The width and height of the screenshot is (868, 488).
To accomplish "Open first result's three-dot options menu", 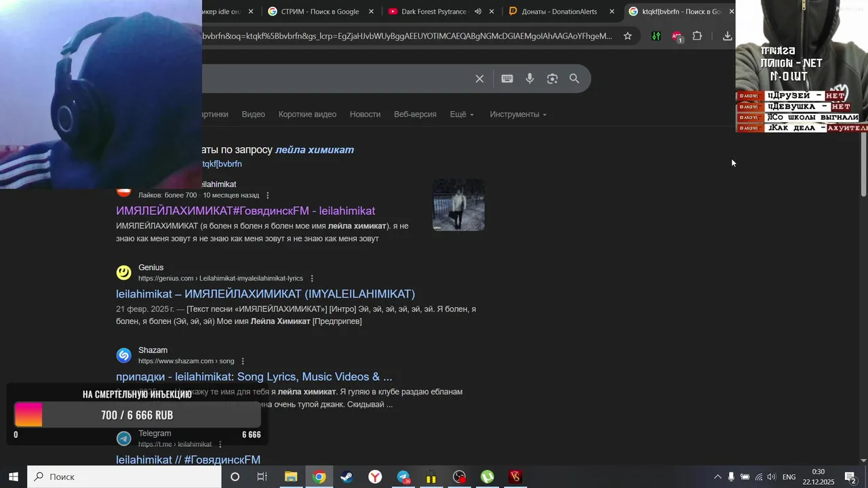I will tap(267, 195).
